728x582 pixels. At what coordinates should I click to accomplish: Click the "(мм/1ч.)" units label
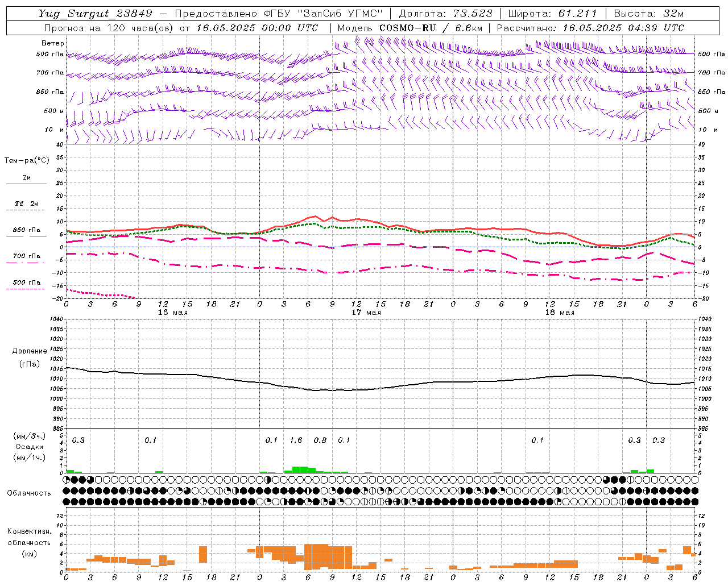pos(30,458)
